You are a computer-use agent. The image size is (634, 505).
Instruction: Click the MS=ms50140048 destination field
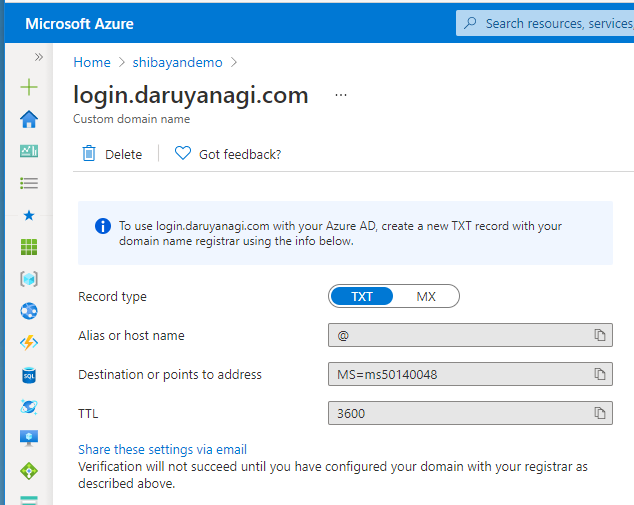pyautogui.click(x=470, y=374)
